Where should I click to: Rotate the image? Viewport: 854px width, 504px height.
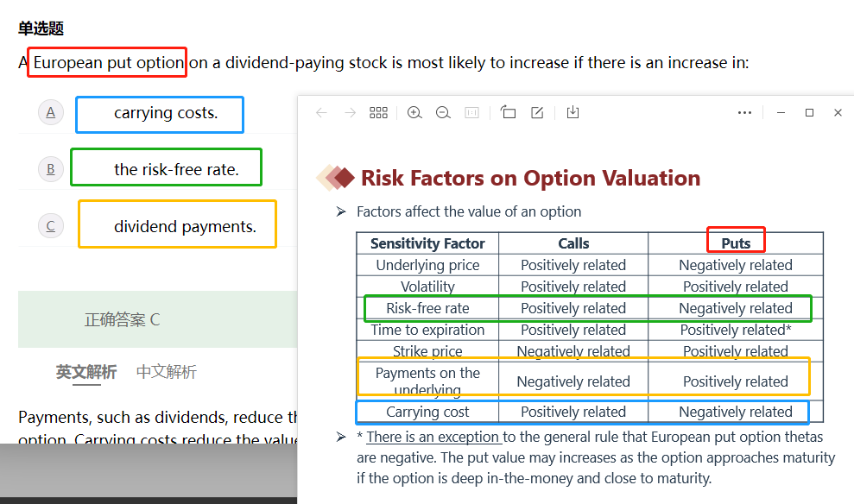pyautogui.click(x=508, y=113)
